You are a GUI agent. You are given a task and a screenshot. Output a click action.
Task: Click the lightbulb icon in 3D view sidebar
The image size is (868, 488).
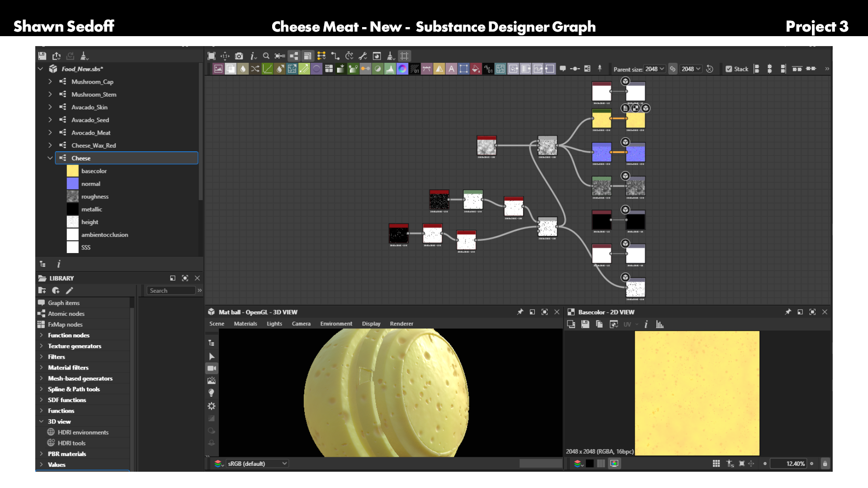pos(212,393)
